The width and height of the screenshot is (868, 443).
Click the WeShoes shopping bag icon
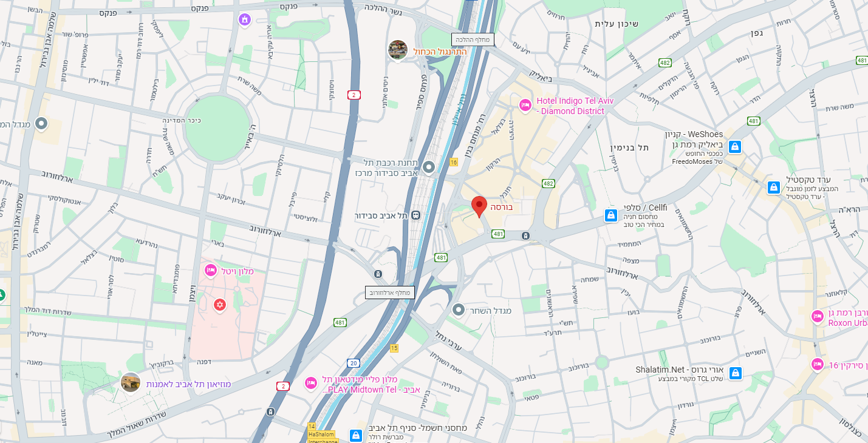[x=734, y=146]
